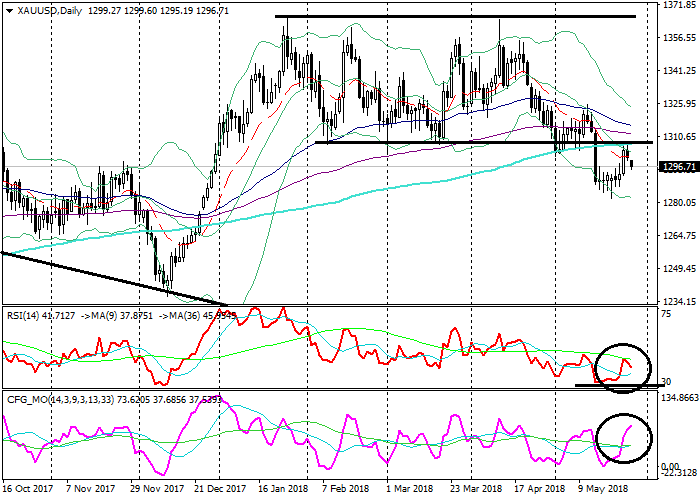This screenshot has width=700, height=500.
Task: Click the 21 Dec 2017 date label
Action: (221, 490)
